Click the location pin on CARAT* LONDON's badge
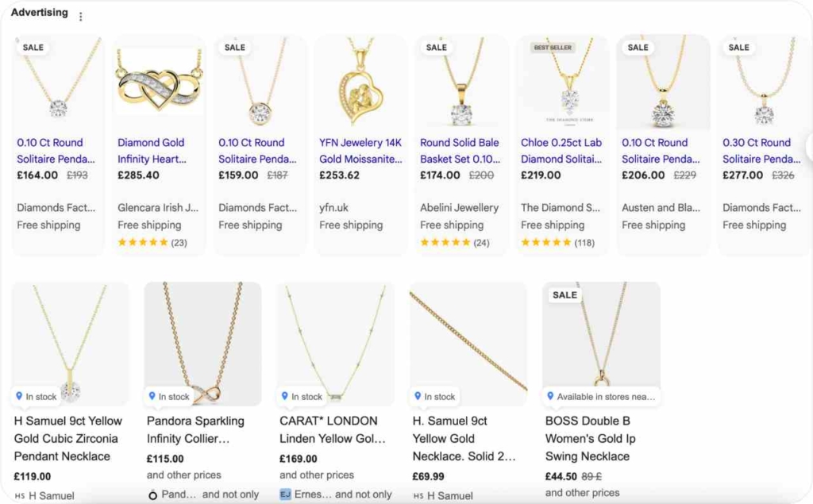 285,396
